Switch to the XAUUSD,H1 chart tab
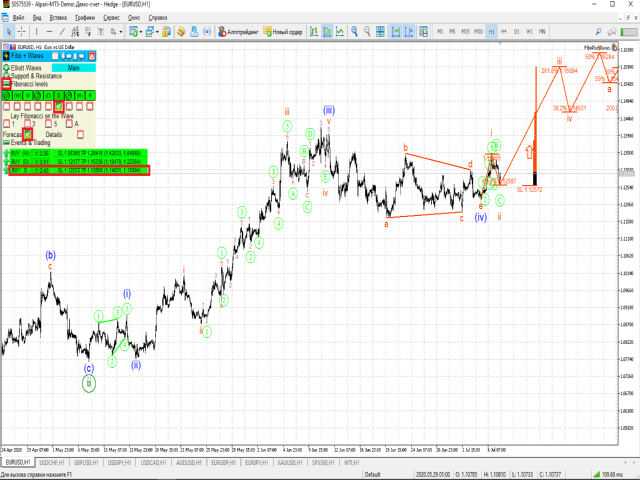640x480 pixels. point(289,462)
